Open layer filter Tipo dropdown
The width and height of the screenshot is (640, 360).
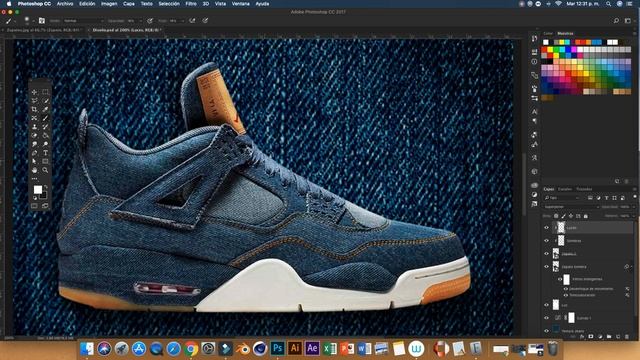point(562,198)
